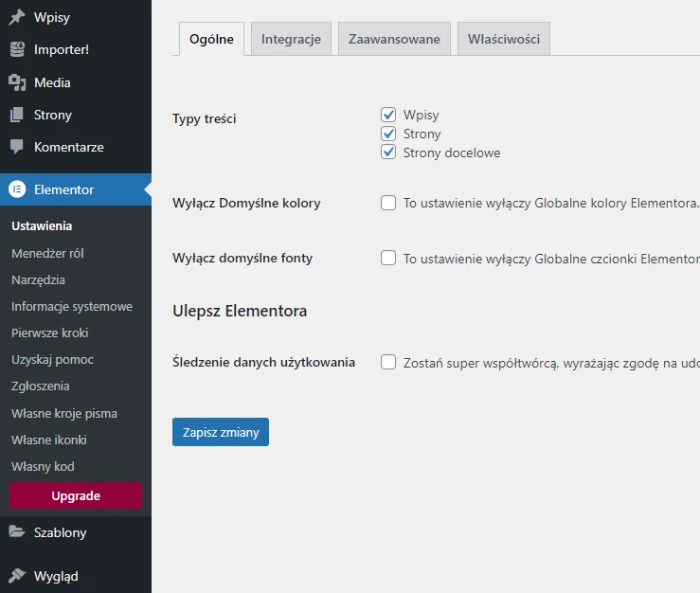Select the Ogólne tab
Viewport: 700px width, 593px height.
211,39
